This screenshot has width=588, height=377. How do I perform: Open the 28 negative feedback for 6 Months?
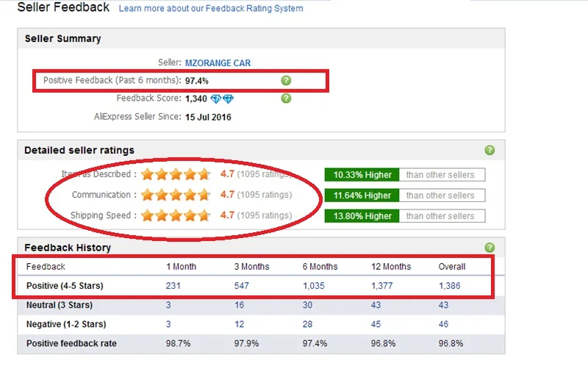pos(307,324)
